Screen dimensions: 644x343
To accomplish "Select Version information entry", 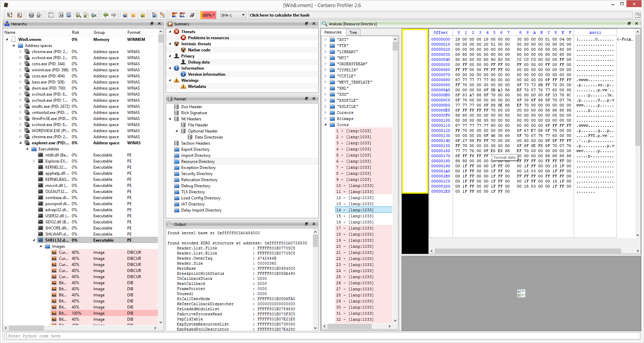I will [x=206, y=74].
